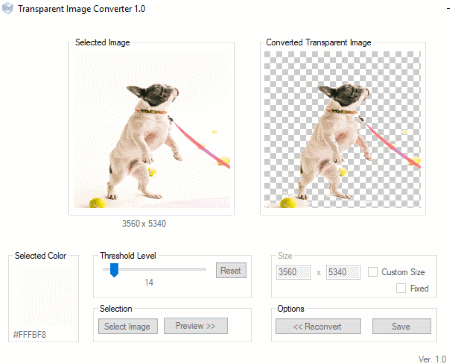Tick the Fixed checkbox
This screenshot has width=450, height=364.
(401, 288)
